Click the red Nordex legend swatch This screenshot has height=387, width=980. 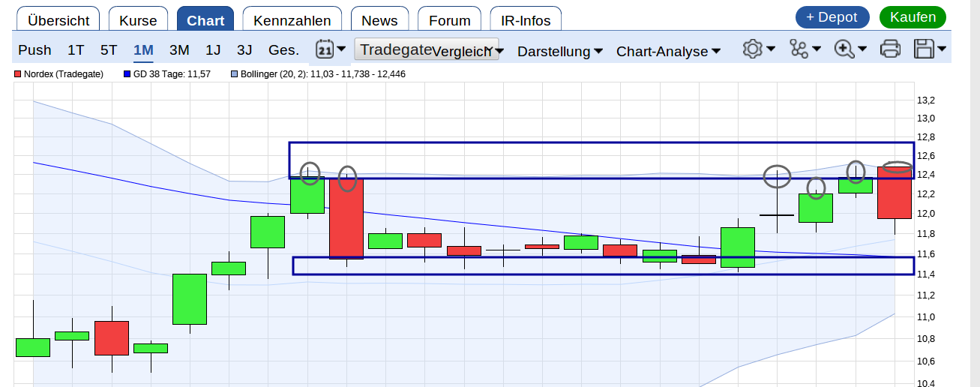click(x=18, y=74)
